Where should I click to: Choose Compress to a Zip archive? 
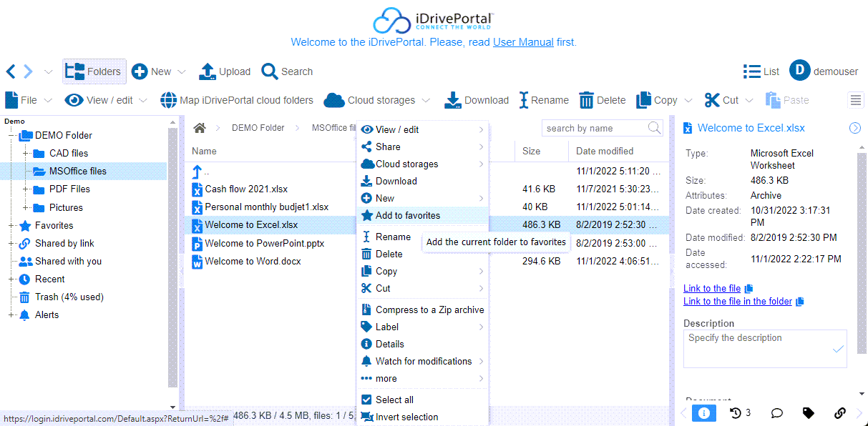pos(429,309)
